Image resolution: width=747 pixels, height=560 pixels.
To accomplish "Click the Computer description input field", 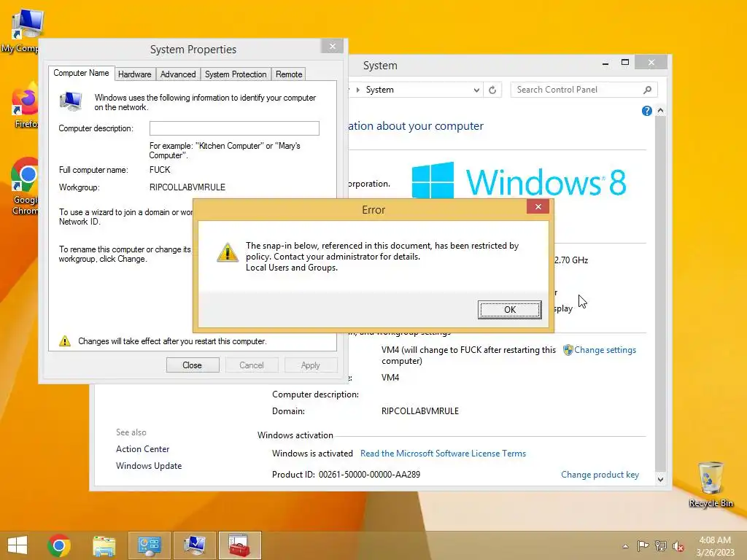I will (x=234, y=128).
